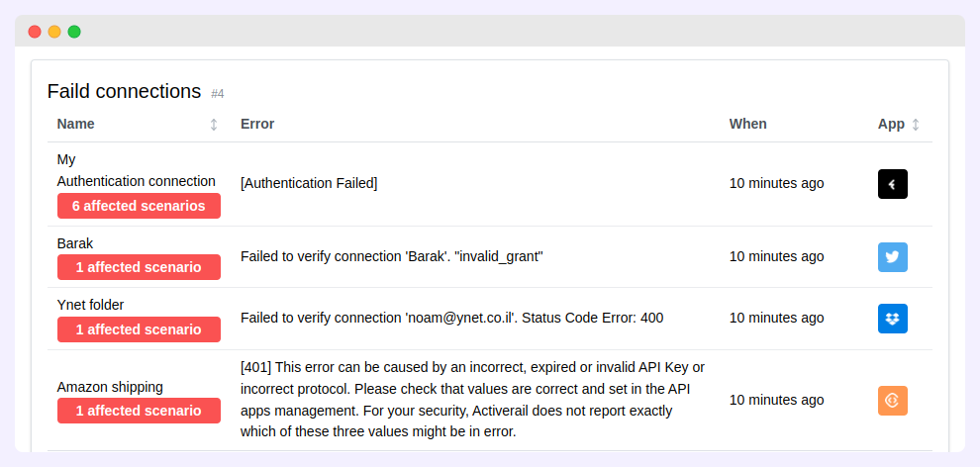
Task: Click the When column header
Action: pos(747,124)
